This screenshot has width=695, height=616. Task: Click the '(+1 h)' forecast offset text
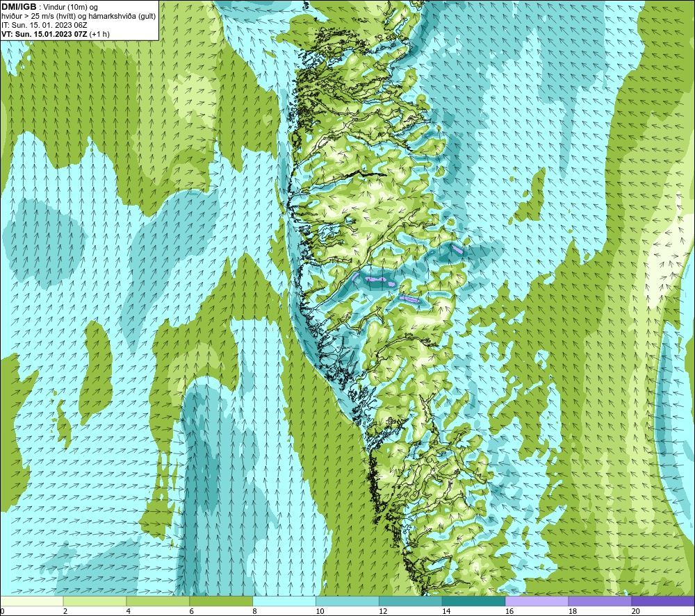pos(99,34)
